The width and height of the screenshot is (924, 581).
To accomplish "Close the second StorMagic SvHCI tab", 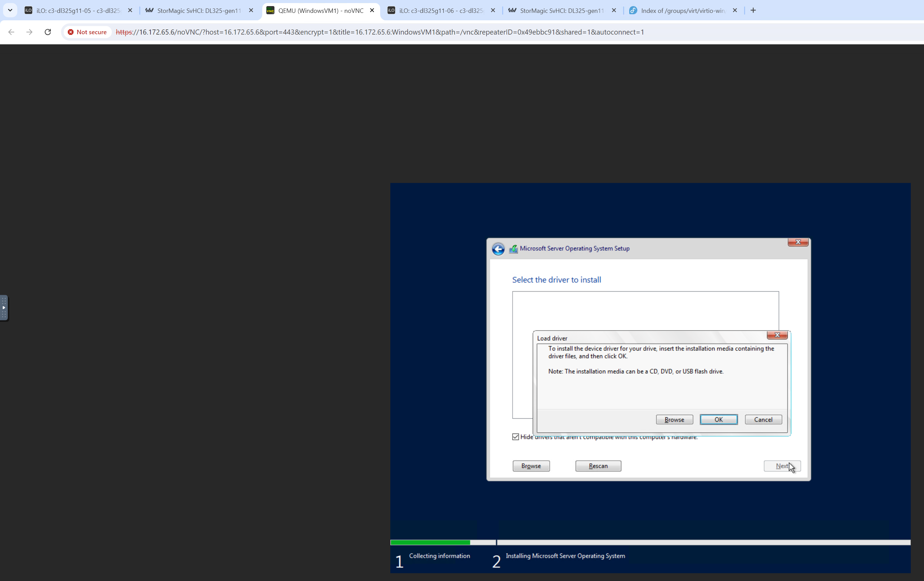I will click(614, 11).
